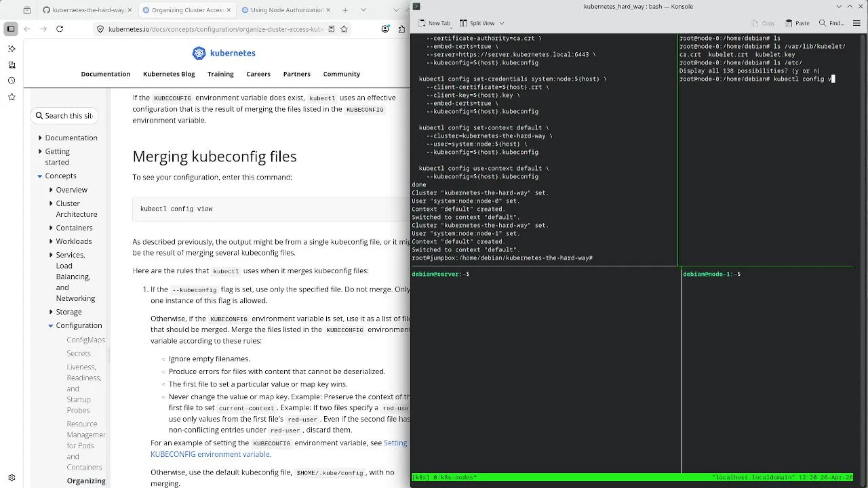Screen dimensions: 868x488
Task: Toggle reader view in address bar
Action: (x=331, y=29)
